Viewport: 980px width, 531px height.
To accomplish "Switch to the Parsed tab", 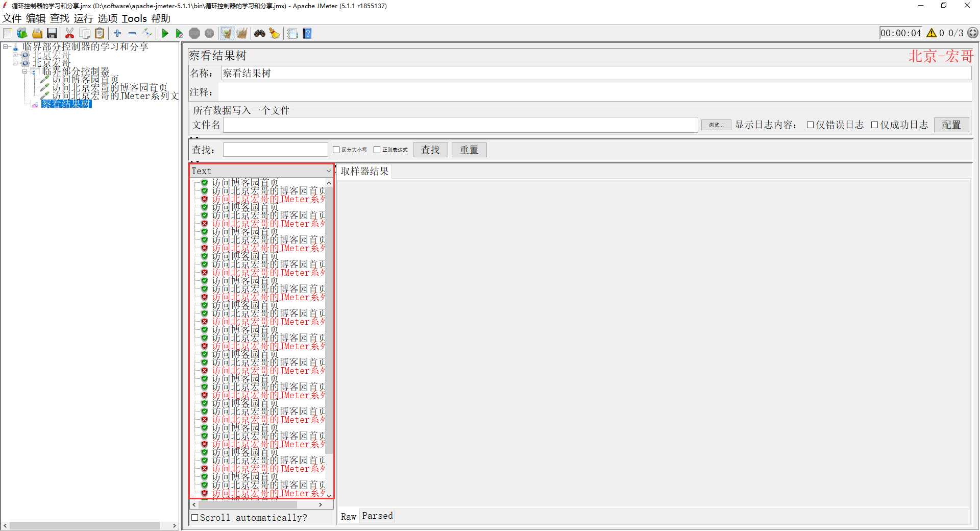I will (x=378, y=516).
